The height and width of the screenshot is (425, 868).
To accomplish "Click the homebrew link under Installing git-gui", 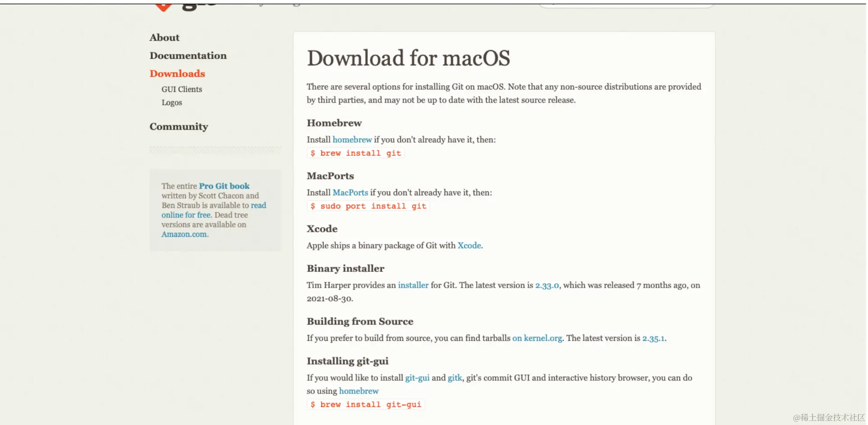I will click(x=359, y=391).
